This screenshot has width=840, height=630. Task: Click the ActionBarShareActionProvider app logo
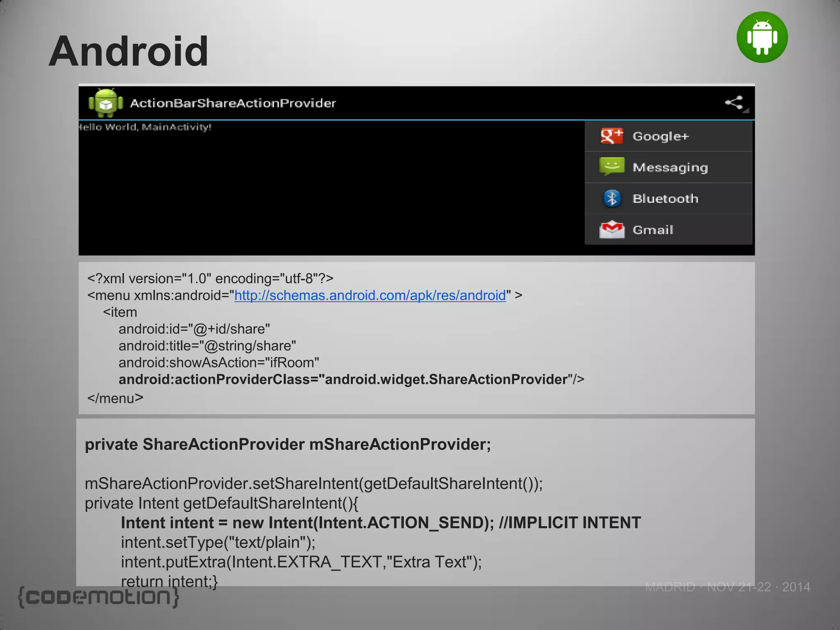click(x=106, y=103)
